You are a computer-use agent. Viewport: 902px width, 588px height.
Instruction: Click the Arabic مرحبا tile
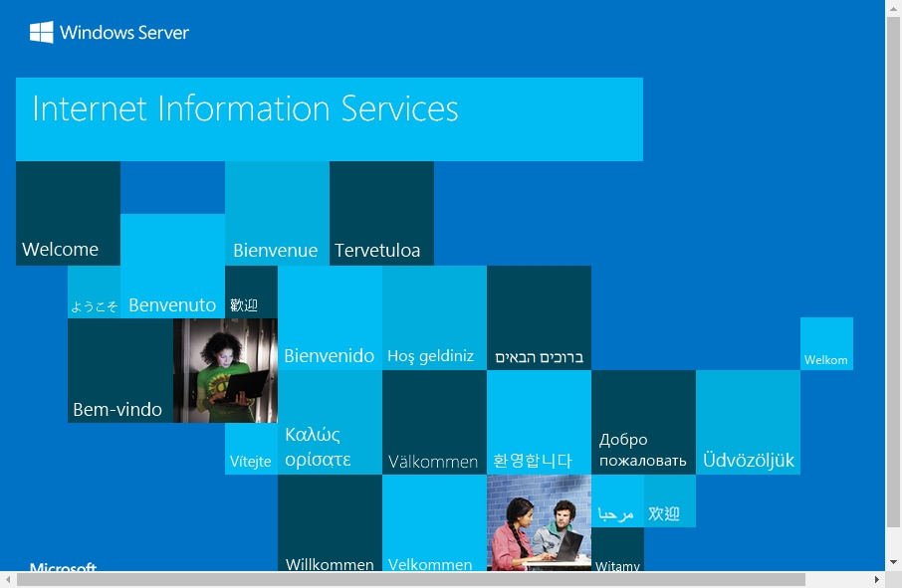coord(617,500)
